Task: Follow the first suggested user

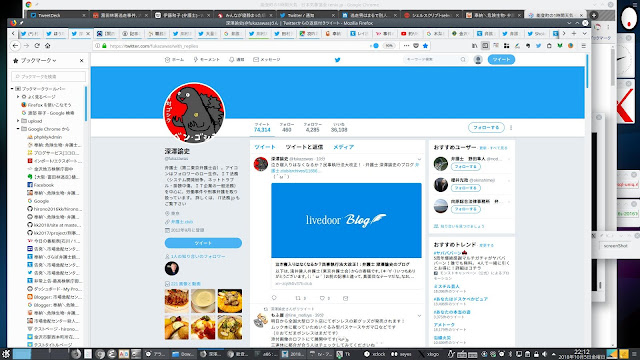Action: tap(466, 167)
